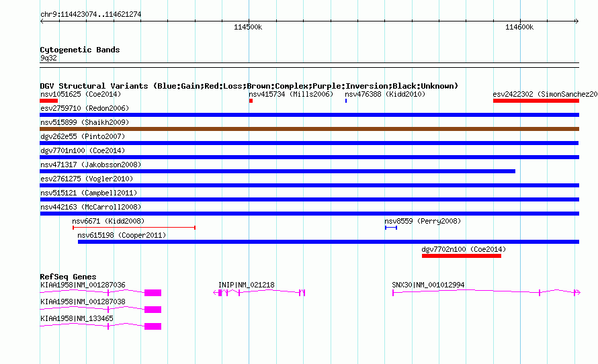
Task: Select the small red nsv415734 variant mark
Action: 251,101
